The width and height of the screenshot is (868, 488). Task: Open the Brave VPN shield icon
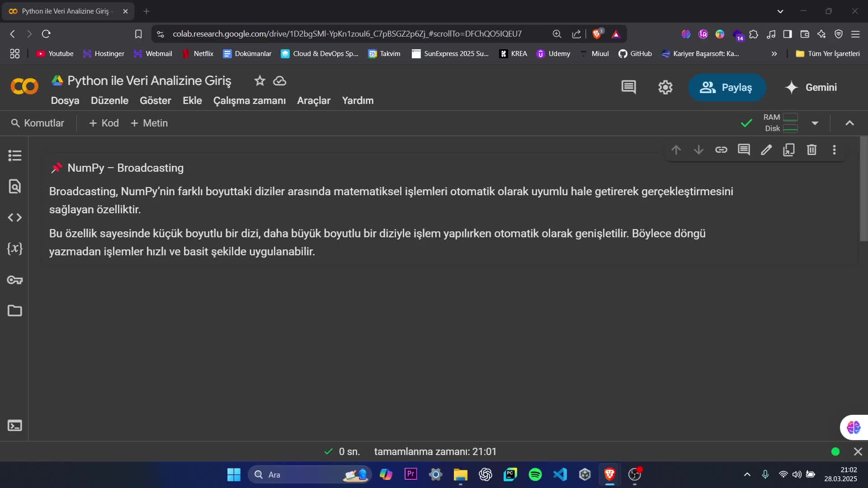pyautogui.click(x=839, y=34)
